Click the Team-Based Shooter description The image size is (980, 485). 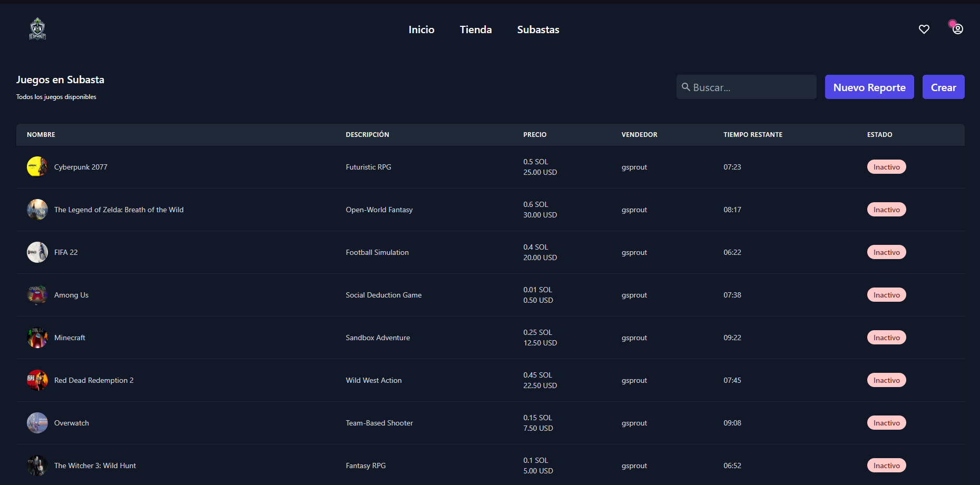coord(379,423)
